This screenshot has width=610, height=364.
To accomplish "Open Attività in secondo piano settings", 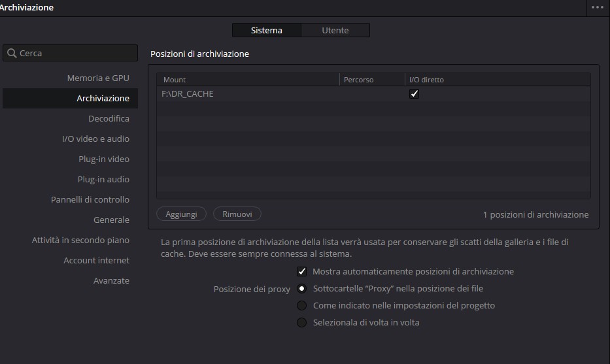I will 80,240.
